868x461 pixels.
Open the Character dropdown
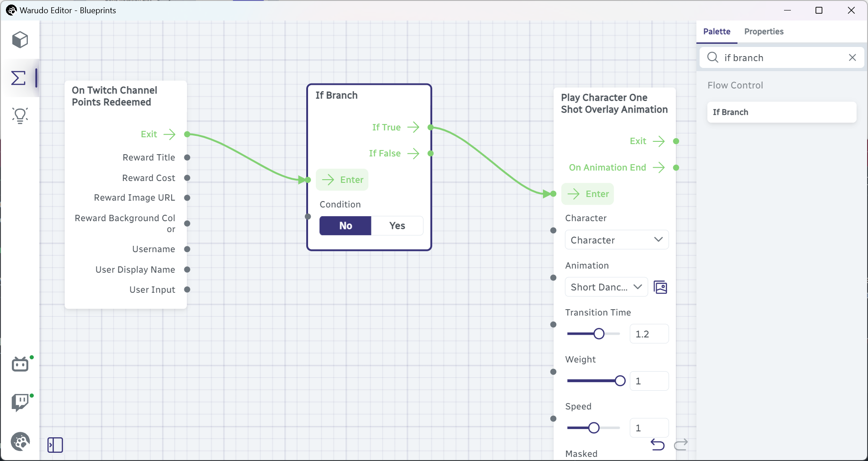point(617,240)
